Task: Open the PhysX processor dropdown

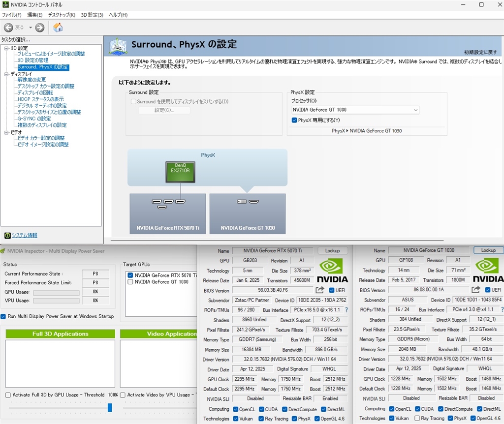Action: click(355, 110)
